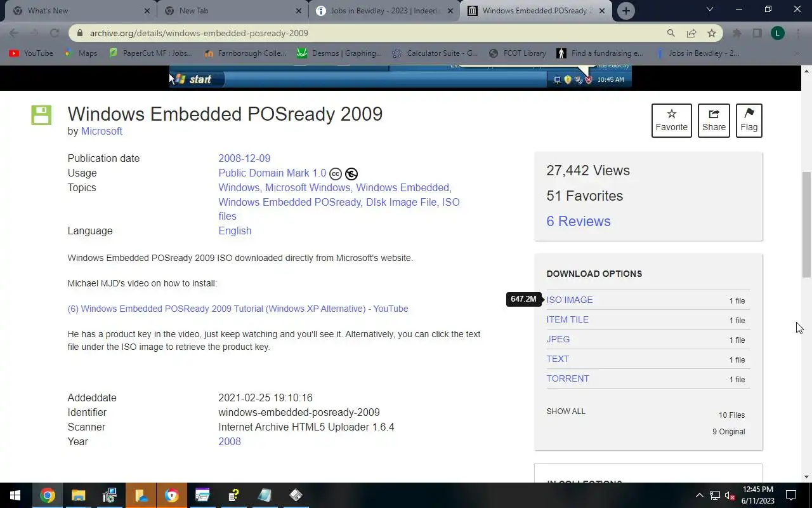Open the 6 Reviews link

(x=579, y=221)
